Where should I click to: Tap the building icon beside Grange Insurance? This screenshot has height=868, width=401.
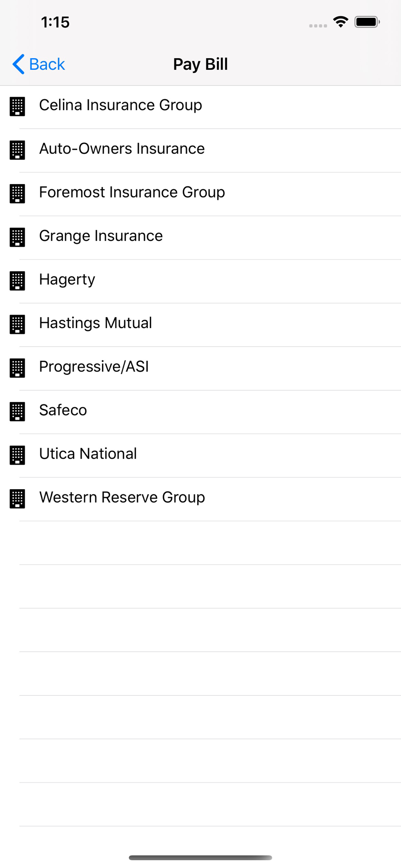17,237
